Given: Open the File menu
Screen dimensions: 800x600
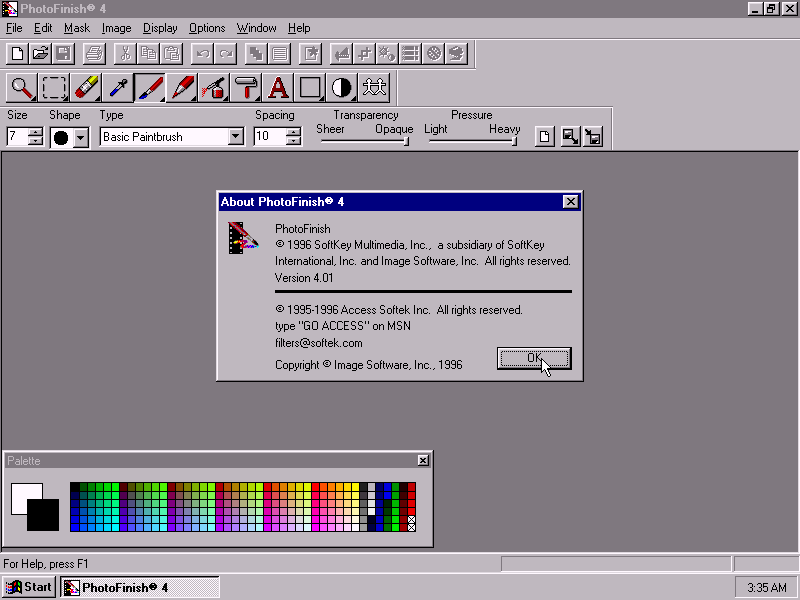Looking at the screenshot, I should click(14, 28).
